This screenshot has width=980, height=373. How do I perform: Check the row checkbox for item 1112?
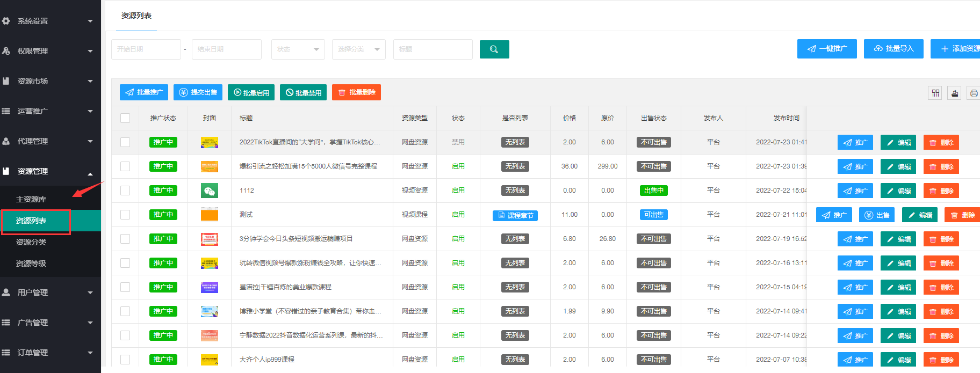tap(125, 191)
